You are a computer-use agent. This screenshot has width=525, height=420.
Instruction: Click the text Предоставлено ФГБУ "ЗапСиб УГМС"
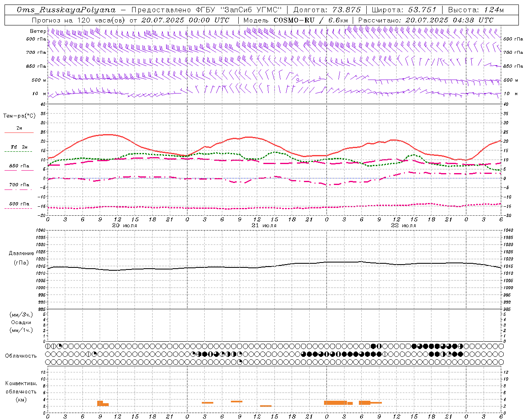(x=207, y=10)
